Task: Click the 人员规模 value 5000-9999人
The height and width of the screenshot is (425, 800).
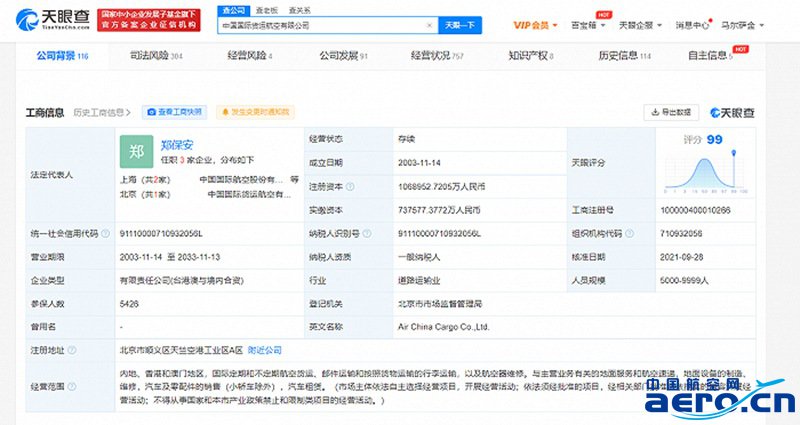Action: [x=684, y=281]
